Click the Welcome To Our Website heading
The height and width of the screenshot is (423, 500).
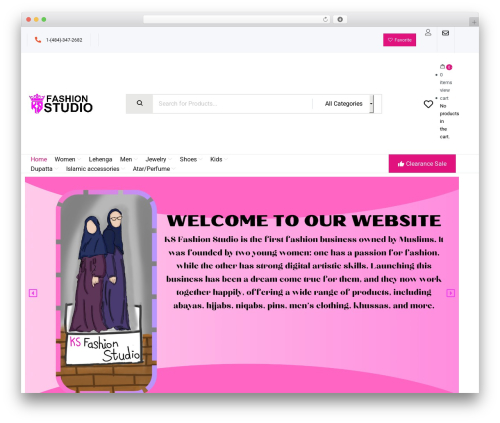(x=304, y=221)
